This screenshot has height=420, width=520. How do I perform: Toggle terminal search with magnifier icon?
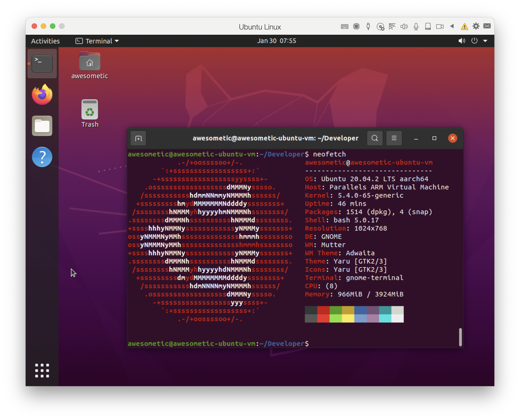click(374, 138)
